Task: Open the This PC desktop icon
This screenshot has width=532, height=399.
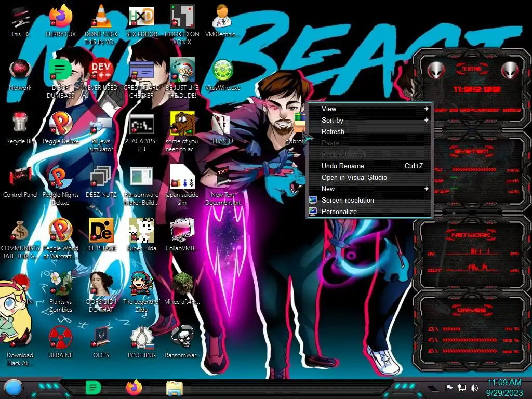Action: click(x=20, y=21)
